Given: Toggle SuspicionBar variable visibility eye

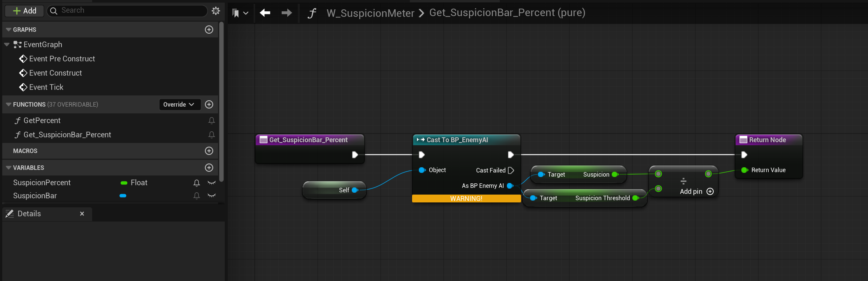Looking at the screenshot, I should [x=212, y=196].
